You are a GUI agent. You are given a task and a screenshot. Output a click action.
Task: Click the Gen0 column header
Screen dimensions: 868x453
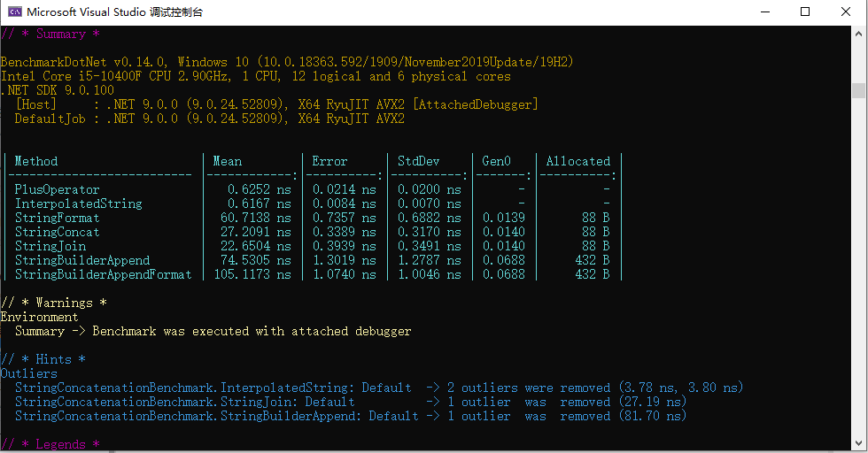coord(497,161)
